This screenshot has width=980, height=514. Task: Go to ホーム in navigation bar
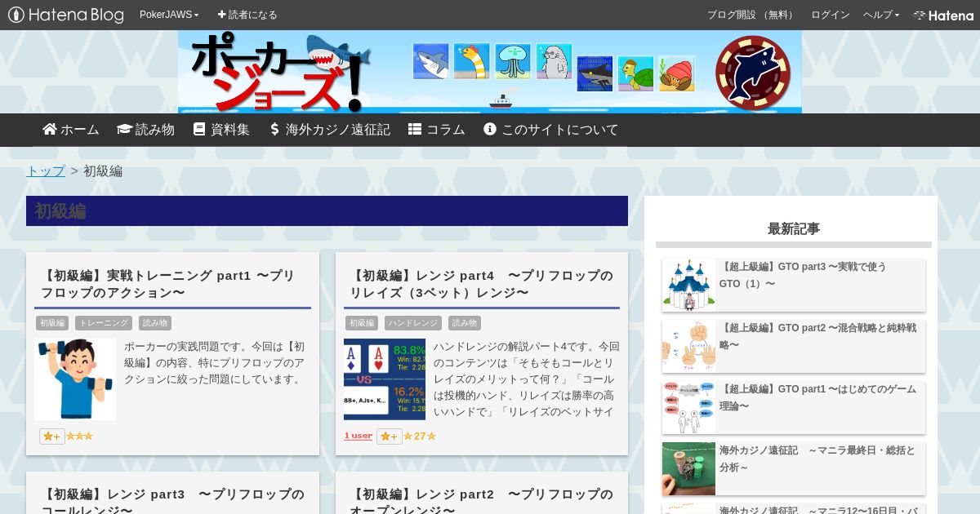click(x=71, y=130)
